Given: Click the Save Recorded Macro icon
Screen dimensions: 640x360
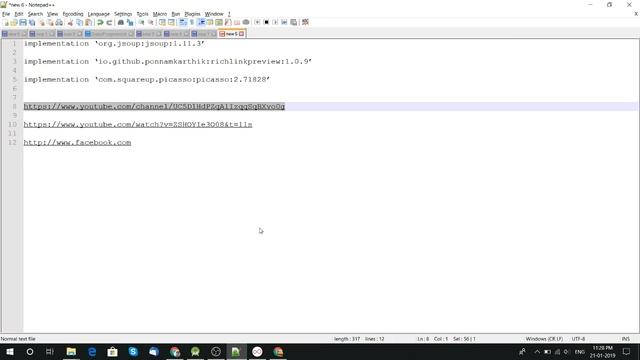Looking at the screenshot, I should coord(293,22).
